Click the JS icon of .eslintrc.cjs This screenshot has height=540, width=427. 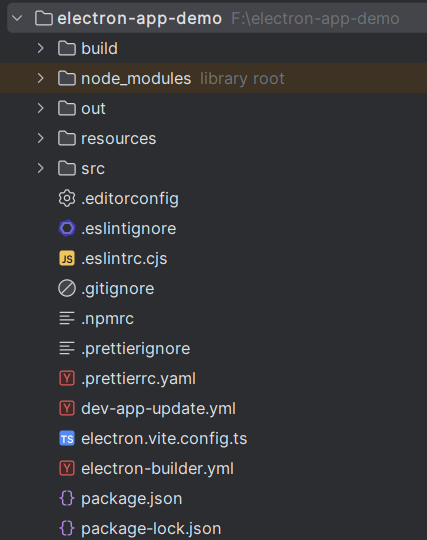(x=67, y=258)
